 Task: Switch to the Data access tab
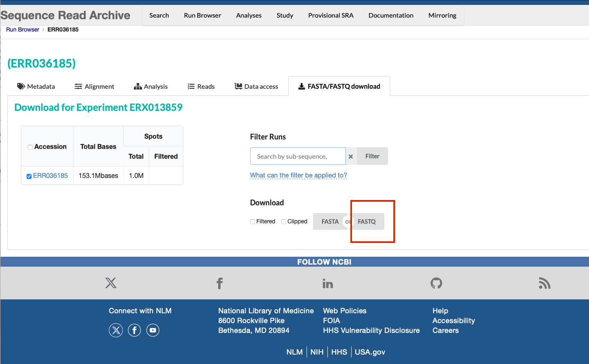coord(256,86)
